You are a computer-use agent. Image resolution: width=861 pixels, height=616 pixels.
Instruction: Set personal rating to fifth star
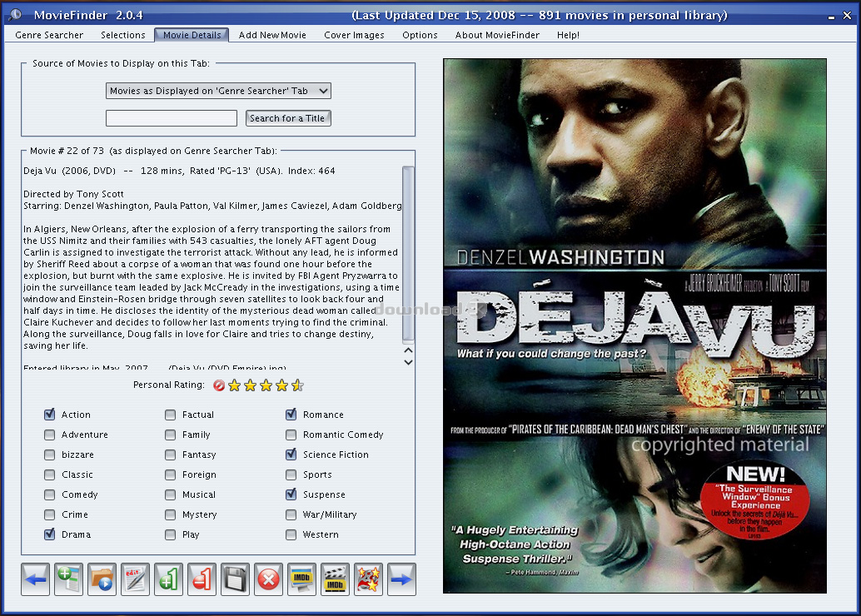[297, 385]
